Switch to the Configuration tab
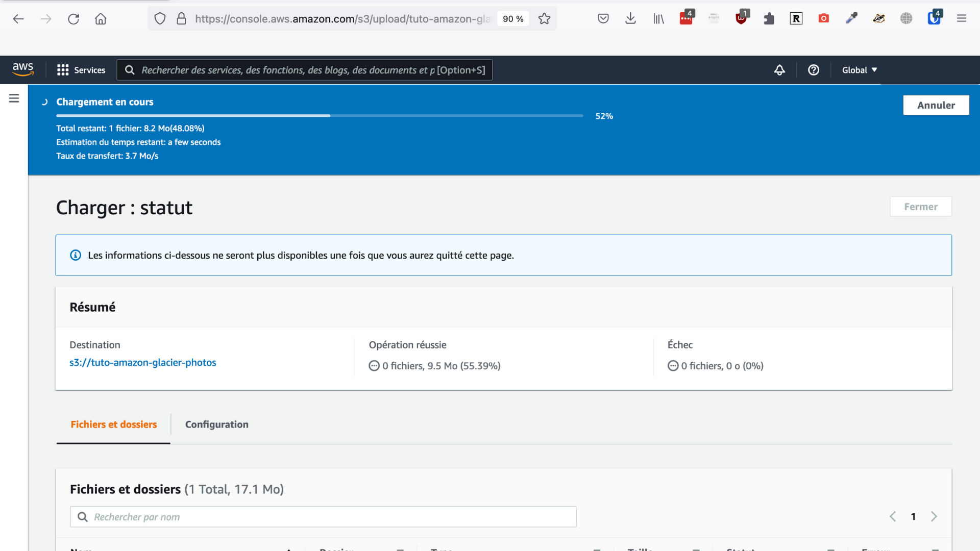980x551 pixels. [x=216, y=424]
